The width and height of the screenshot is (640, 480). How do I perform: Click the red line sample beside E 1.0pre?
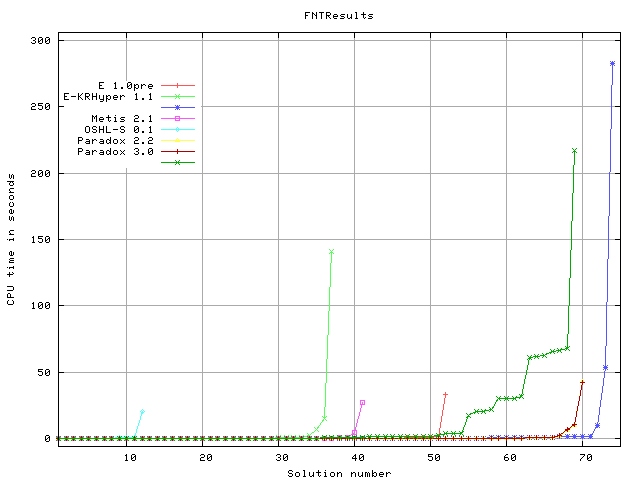tap(178, 86)
